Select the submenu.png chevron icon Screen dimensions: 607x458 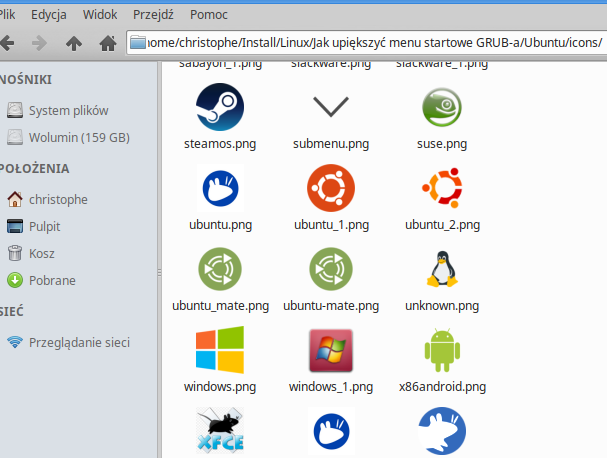click(331, 106)
